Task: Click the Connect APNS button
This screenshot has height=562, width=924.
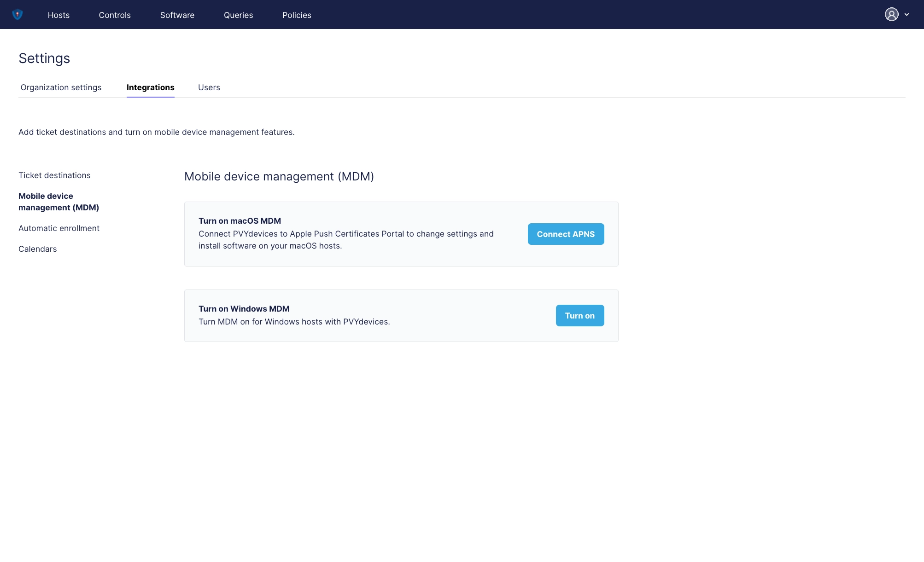Action: coord(566,234)
